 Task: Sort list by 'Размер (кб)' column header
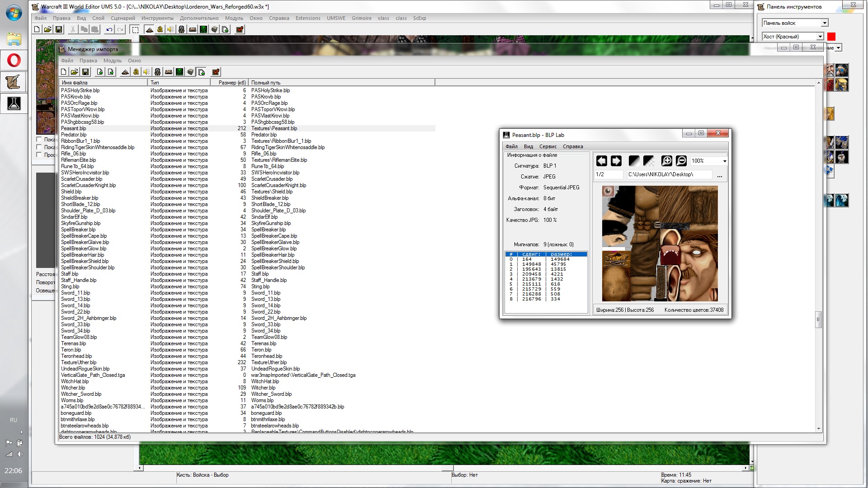(x=230, y=83)
